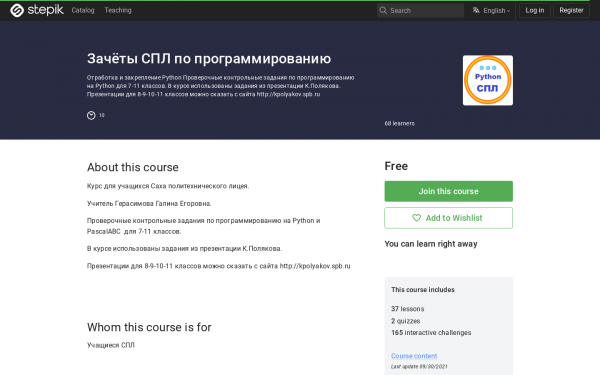Click the Add to Wishlist button
The height and width of the screenshot is (375, 600).
click(x=448, y=218)
